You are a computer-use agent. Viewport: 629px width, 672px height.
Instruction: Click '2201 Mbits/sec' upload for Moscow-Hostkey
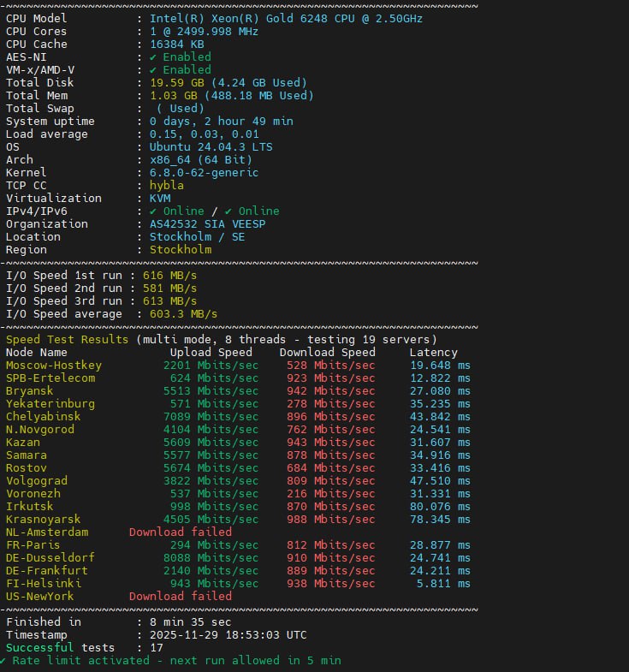coord(211,366)
